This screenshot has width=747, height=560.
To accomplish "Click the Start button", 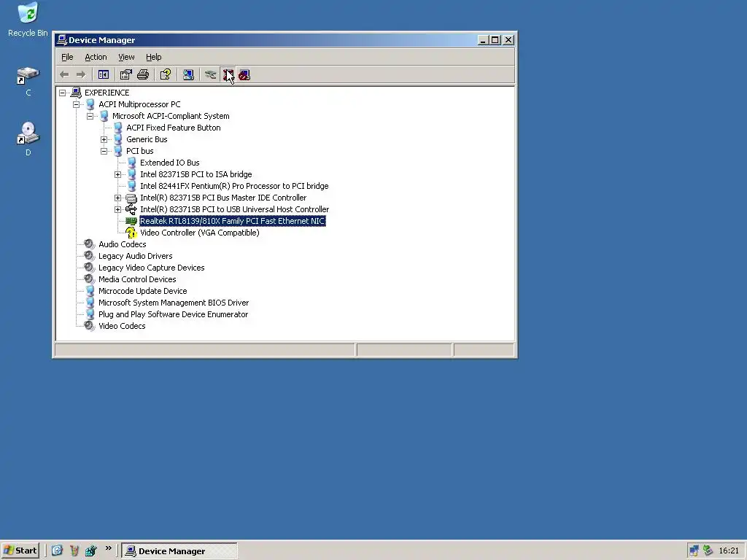I will coord(20,551).
